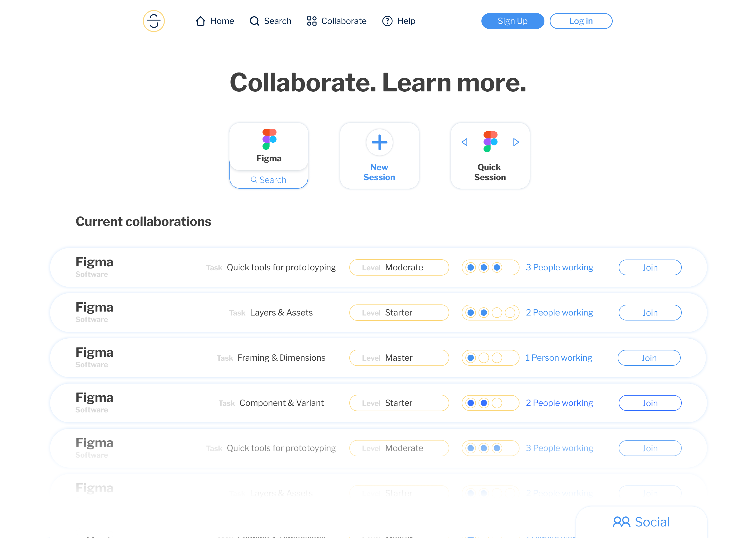Click '2 People working' for Component & Variant
This screenshot has height=538, width=756.
[x=559, y=403]
